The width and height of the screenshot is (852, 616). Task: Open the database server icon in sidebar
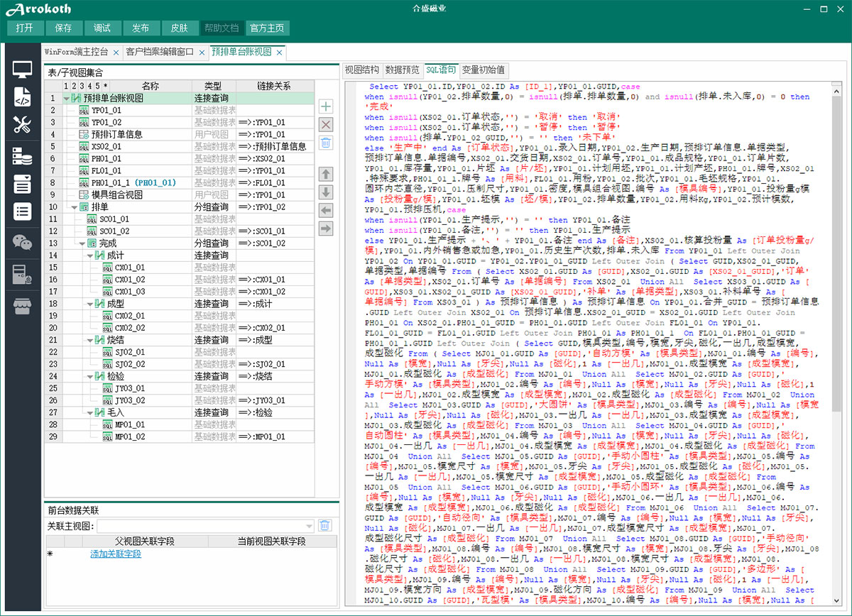point(22,157)
